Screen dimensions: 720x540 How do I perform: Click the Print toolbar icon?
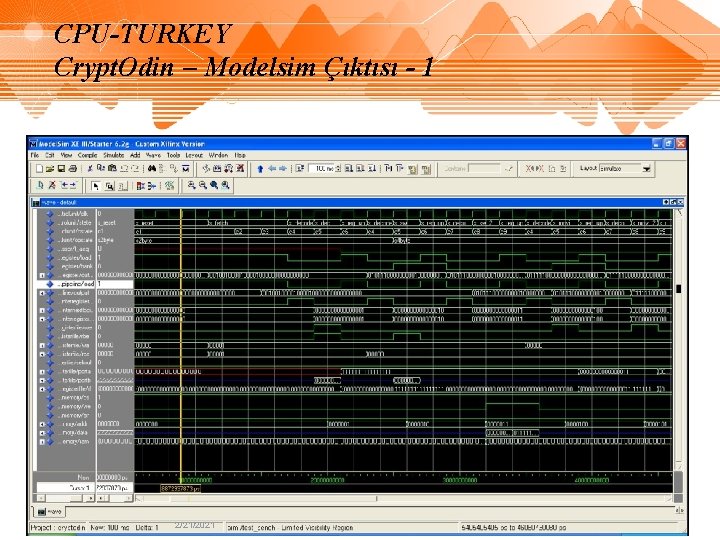tap(72, 169)
